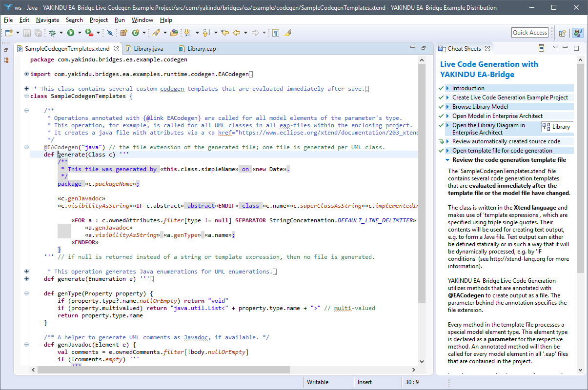
Task: Open New Java Class dropdown arrow
Action: coord(143,33)
